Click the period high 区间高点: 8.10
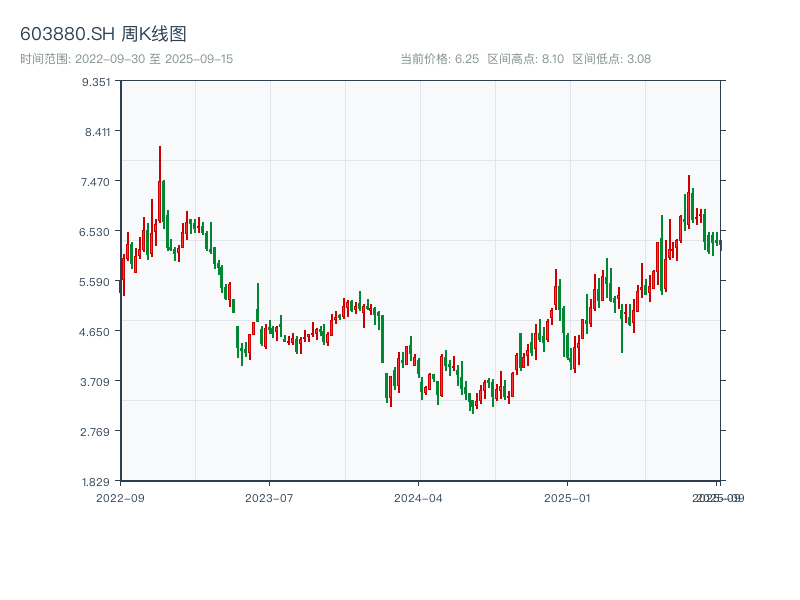 pyautogui.click(x=526, y=59)
